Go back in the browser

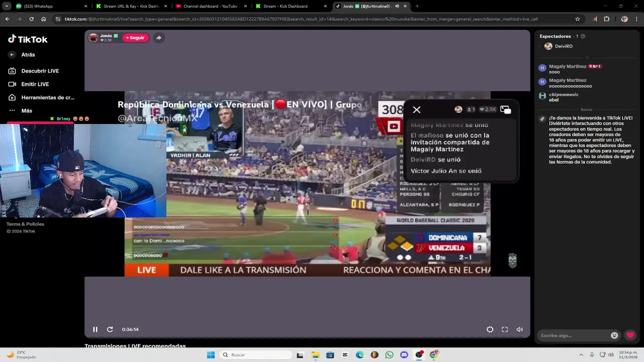click(7, 19)
